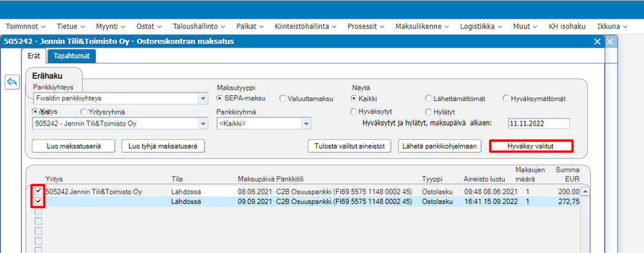644x253 pixels.
Task: Click the batch list scrollbar up arrow
Action: pos(585,191)
